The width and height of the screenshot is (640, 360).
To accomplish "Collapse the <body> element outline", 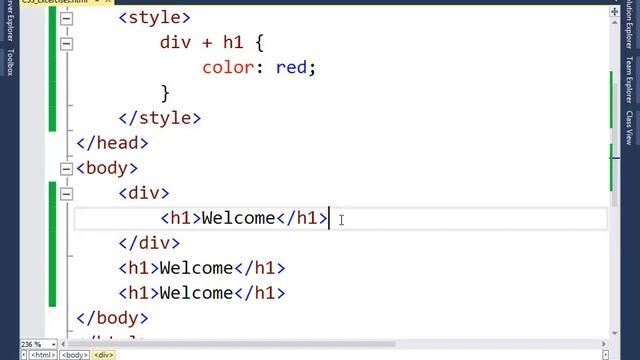I will point(67,169).
